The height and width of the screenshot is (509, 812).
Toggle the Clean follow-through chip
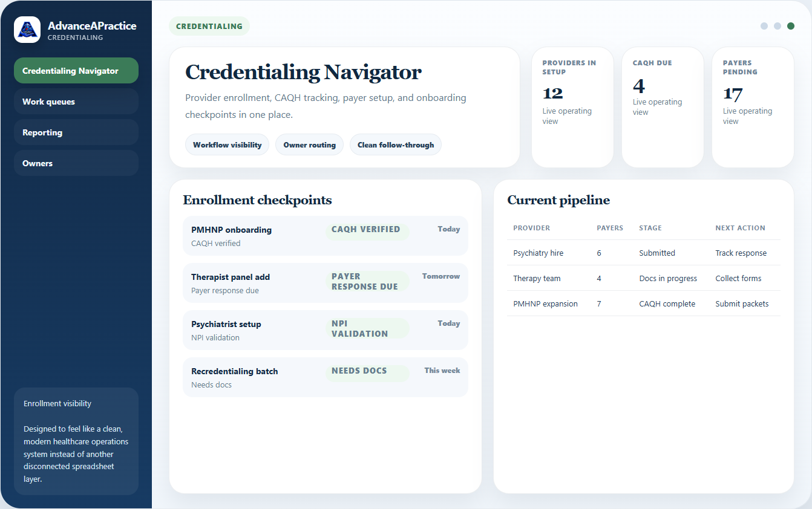[x=395, y=144]
